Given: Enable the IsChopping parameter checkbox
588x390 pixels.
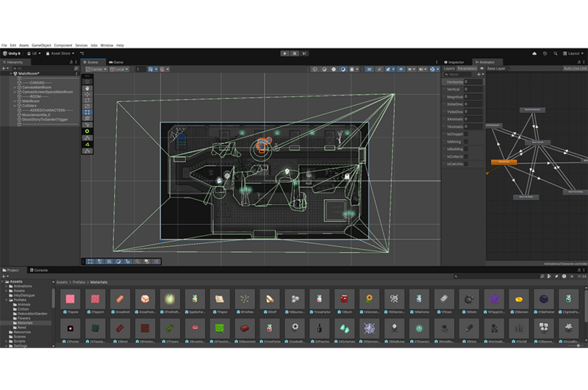Looking at the screenshot, I should pyautogui.click(x=466, y=134).
